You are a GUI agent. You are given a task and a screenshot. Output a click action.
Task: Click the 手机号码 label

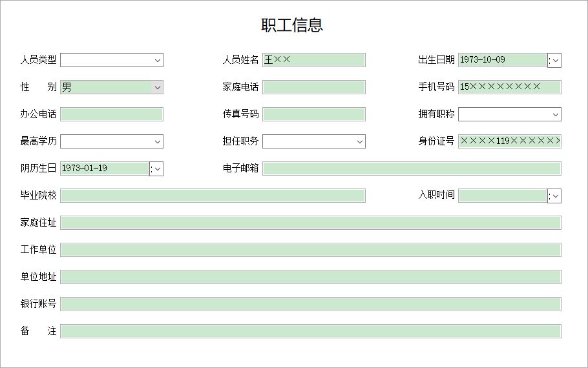click(x=436, y=87)
